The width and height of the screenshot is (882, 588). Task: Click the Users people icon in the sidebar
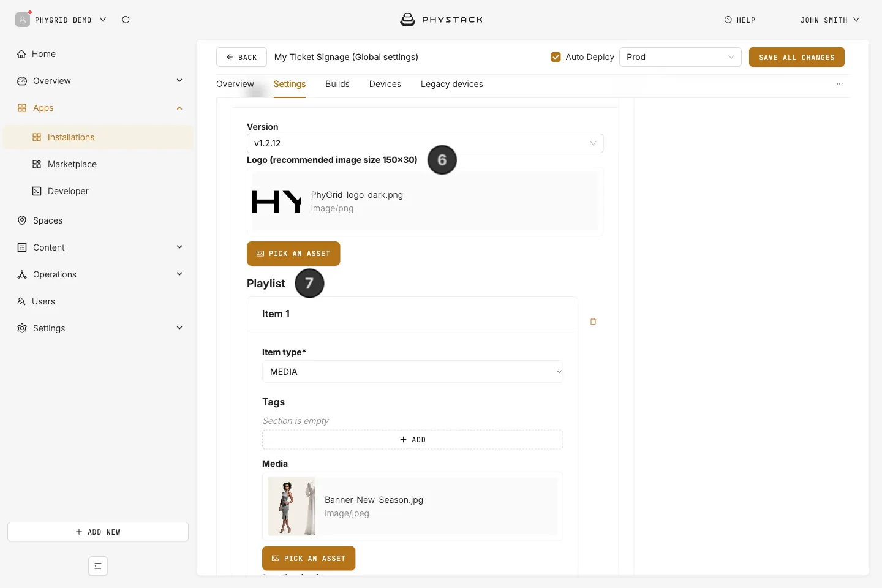(x=21, y=301)
